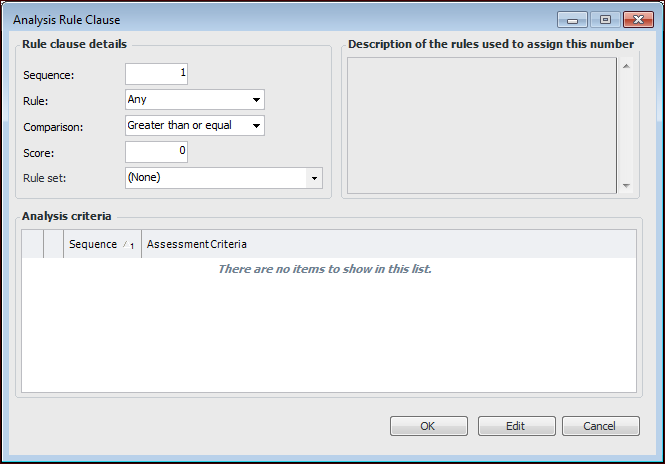The image size is (665, 464).
Task: Cancel the Analysis Rule Clause dialog
Action: point(601,426)
